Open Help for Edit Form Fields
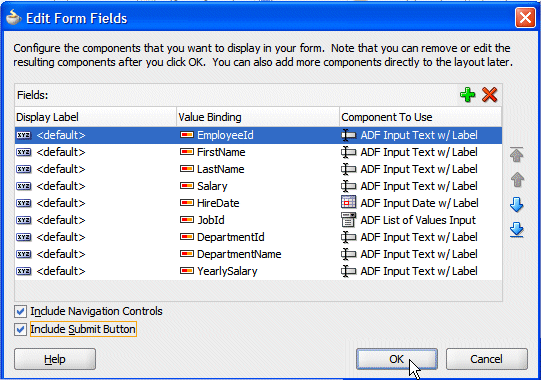Screen dimensions: 541x380 tap(55, 359)
